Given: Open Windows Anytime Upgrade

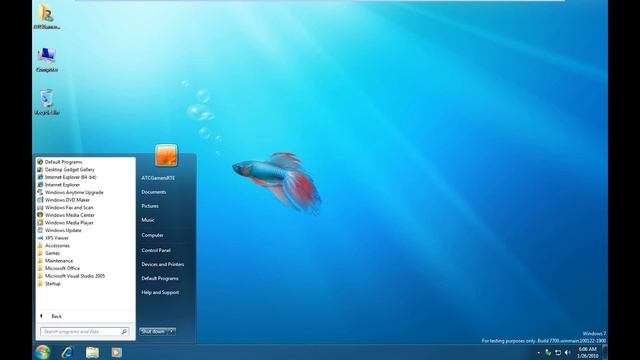Looking at the screenshot, I should click(x=70, y=192).
